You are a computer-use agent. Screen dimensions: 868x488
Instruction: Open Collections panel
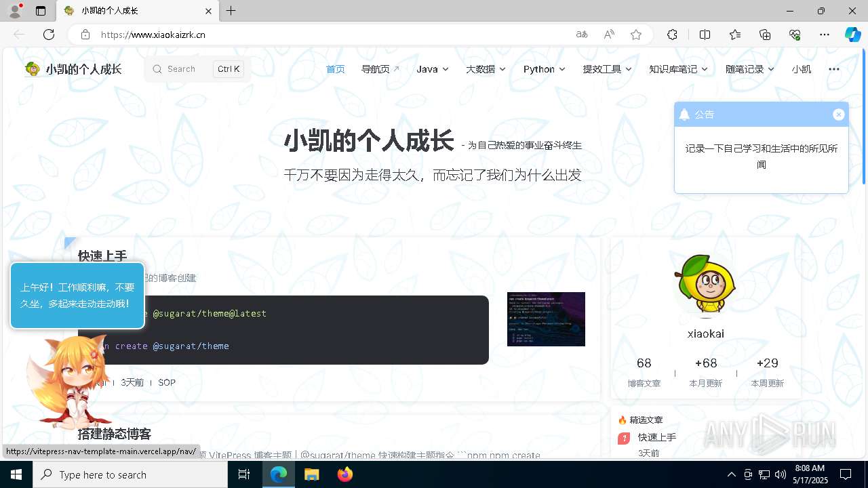point(765,35)
